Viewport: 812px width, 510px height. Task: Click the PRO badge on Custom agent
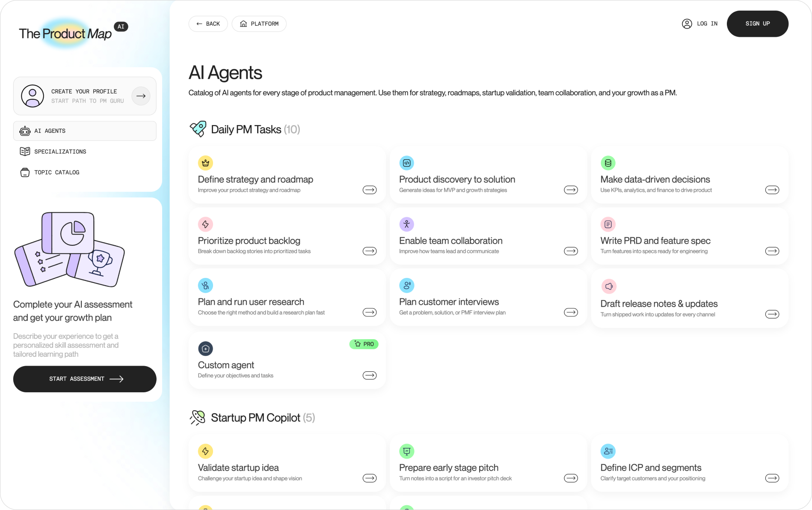[x=364, y=344]
